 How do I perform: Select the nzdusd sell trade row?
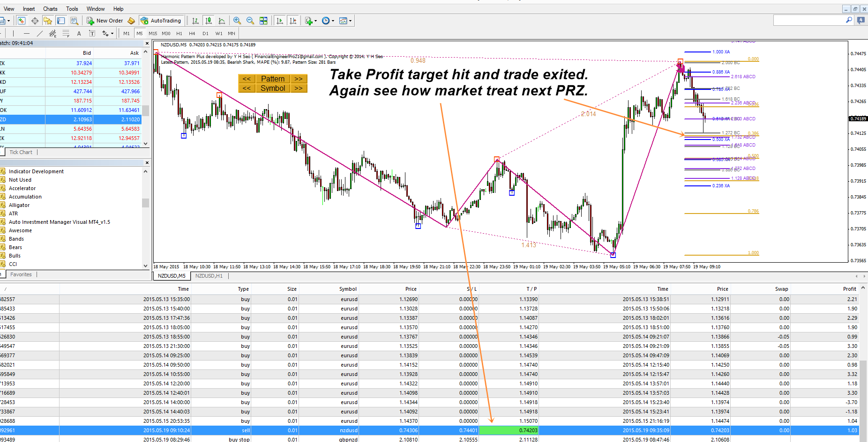(x=429, y=430)
